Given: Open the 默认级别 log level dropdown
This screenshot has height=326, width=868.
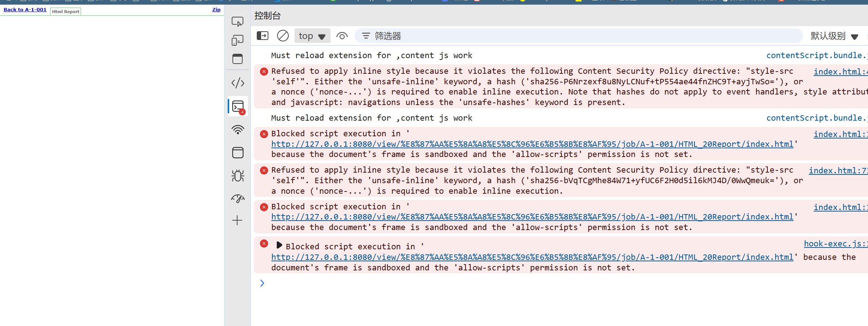Looking at the screenshot, I should point(834,36).
